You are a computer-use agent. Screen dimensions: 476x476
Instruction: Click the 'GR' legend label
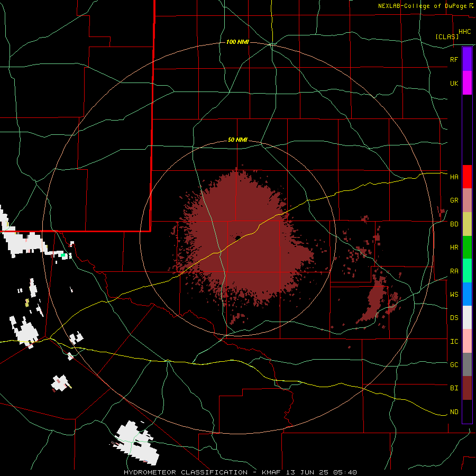click(454, 200)
